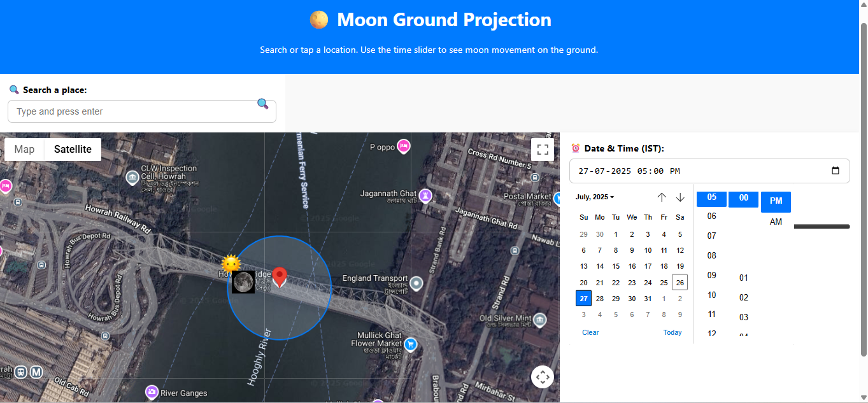Image resolution: width=868 pixels, height=403 pixels.
Task: Select July 15 in the calendar
Action: (x=615, y=266)
